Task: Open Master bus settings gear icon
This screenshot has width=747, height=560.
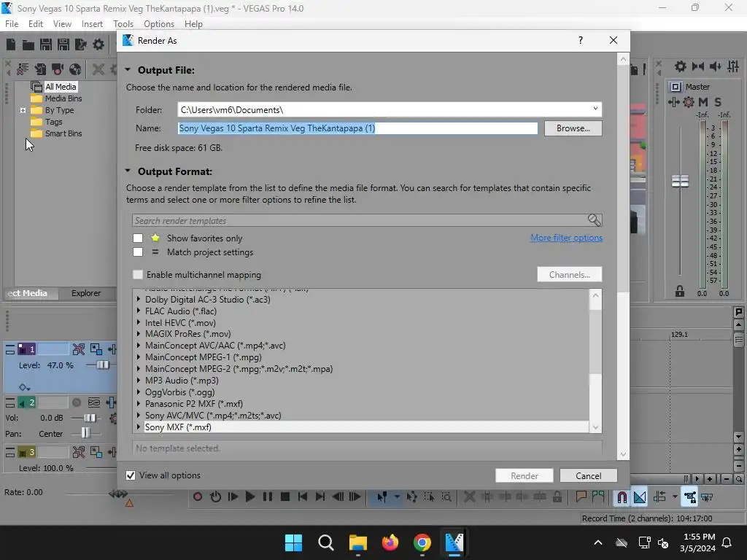Action: click(x=681, y=66)
